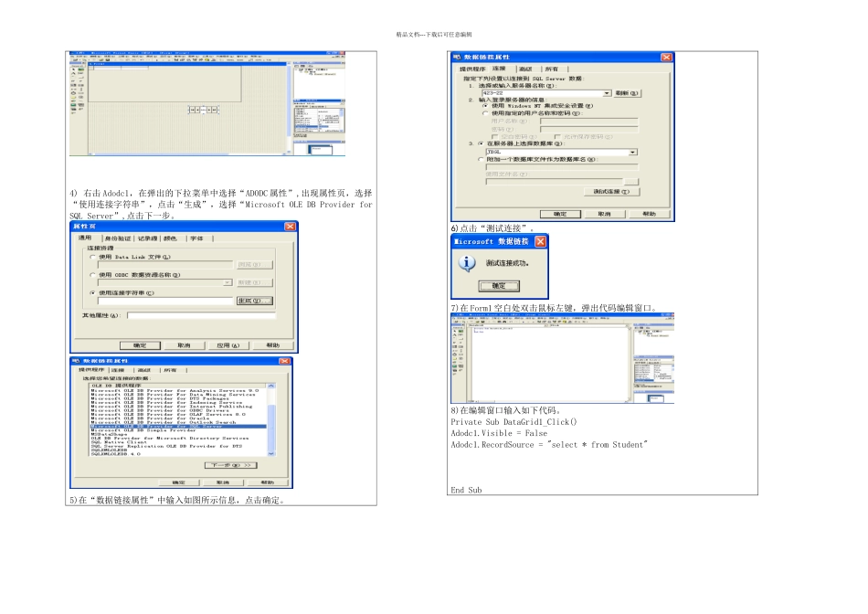Choose 使用 Windows NT 集成安全设置 radio option
This screenshot has height=614, width=868.
[485, 106]
